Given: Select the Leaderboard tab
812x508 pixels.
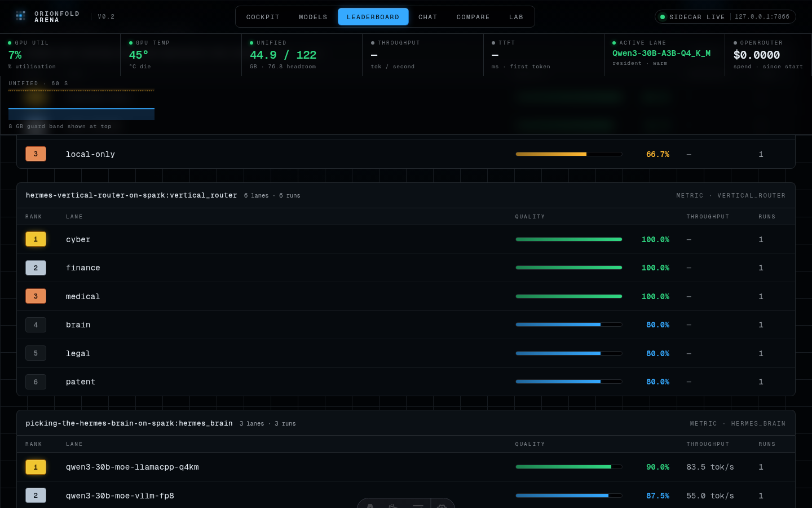Looking at the screenshot, I should coord(373,17).
